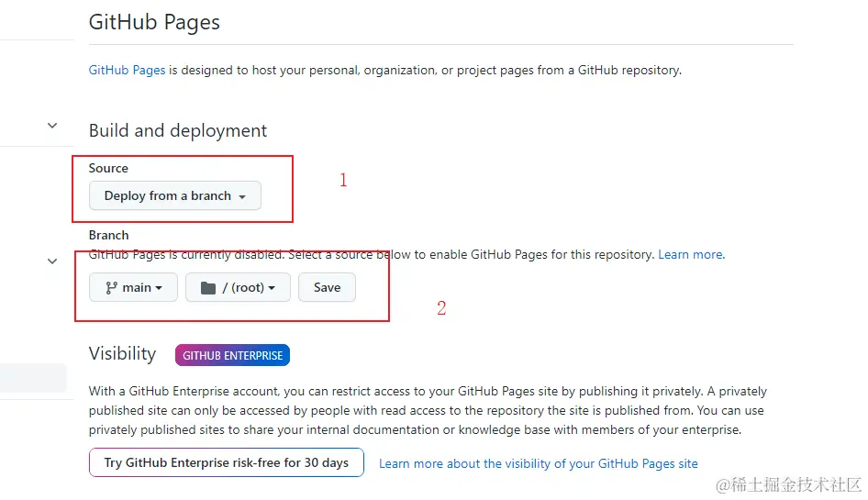Viewport: 868px width, 500px height.
Task: Click the Visibility heading
Action: click(122, 354)
